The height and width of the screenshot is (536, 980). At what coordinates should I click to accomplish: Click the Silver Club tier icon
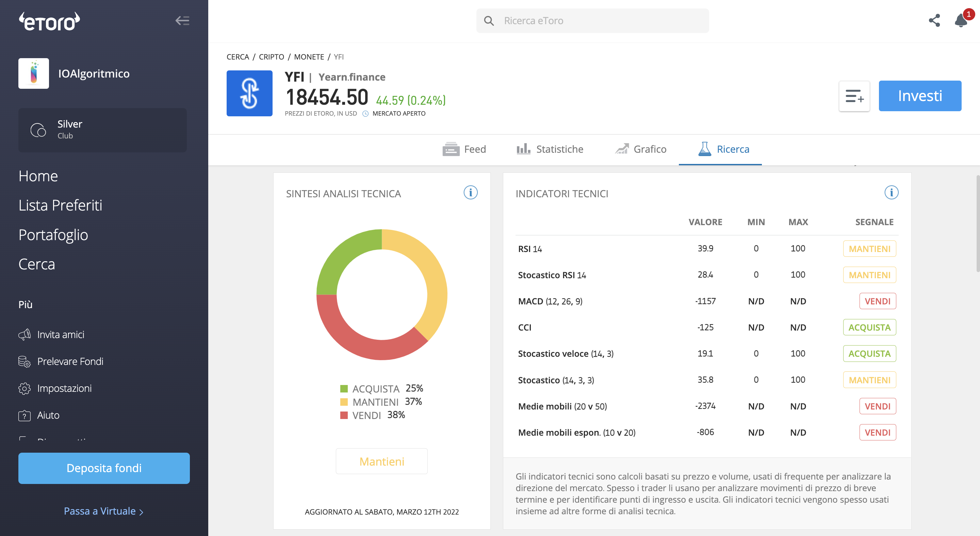point(38,130)
